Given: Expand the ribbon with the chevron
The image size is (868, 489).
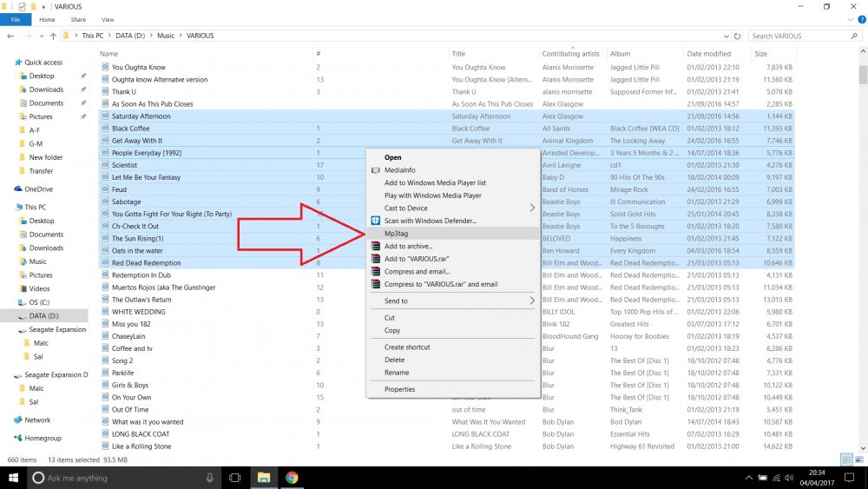Looking at the screenshot, I should click(x=851, y=19).
